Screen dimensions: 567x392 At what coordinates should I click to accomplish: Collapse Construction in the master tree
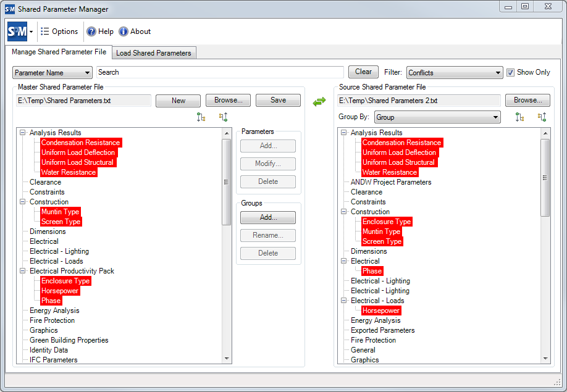tap(23, 202)
